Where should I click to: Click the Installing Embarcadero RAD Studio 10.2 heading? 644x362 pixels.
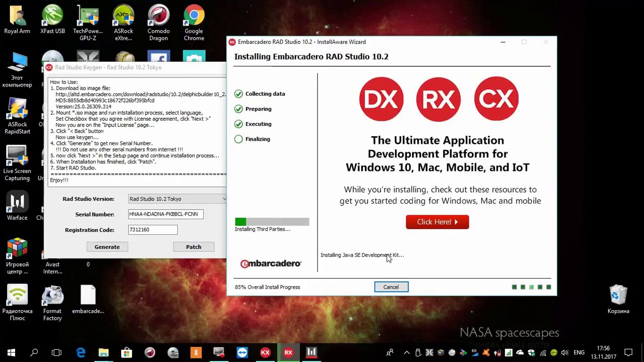pyautogui.click(x=311, y=57)
